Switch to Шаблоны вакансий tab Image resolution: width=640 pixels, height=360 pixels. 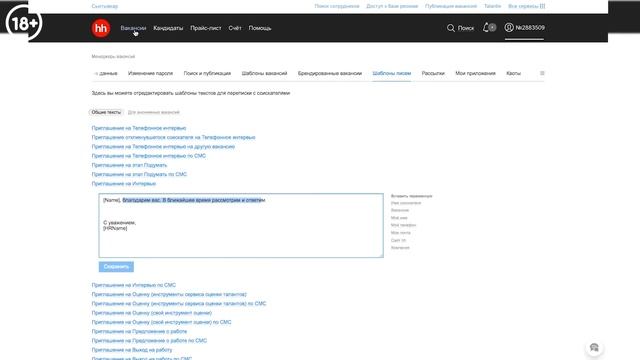264,73
